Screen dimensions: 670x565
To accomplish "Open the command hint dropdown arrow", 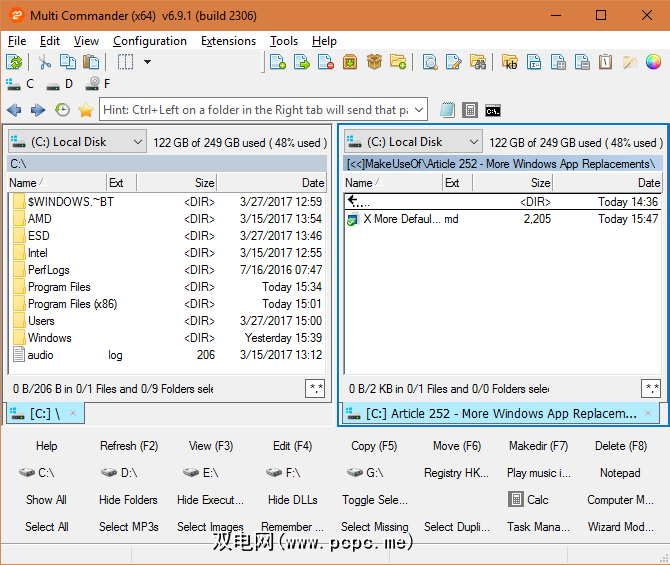I will pos(419,109).
